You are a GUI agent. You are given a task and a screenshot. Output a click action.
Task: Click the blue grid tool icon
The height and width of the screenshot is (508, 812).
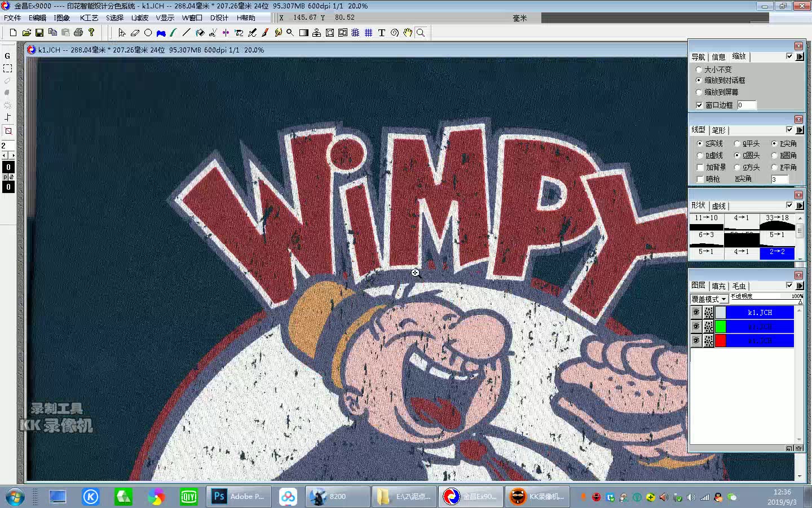(369, 33)
